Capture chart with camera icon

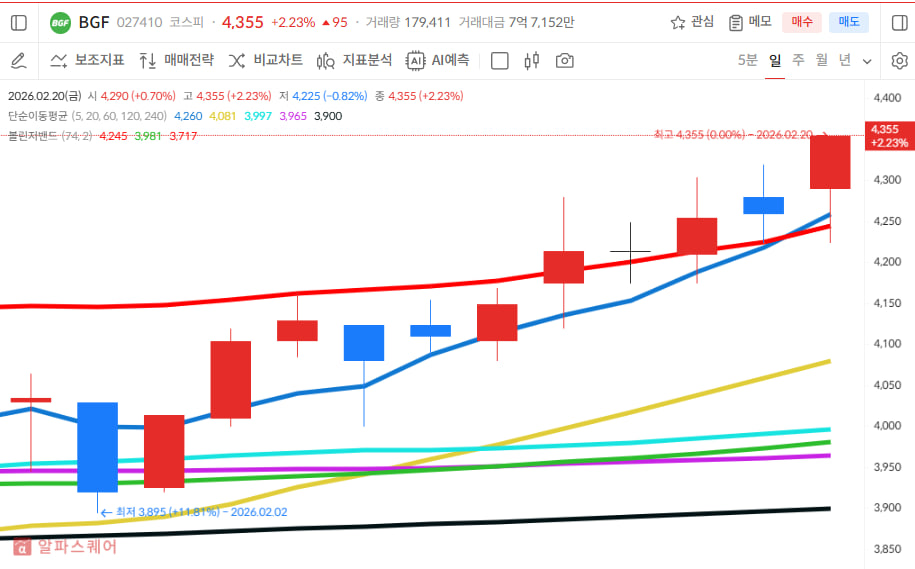point(565,61)
